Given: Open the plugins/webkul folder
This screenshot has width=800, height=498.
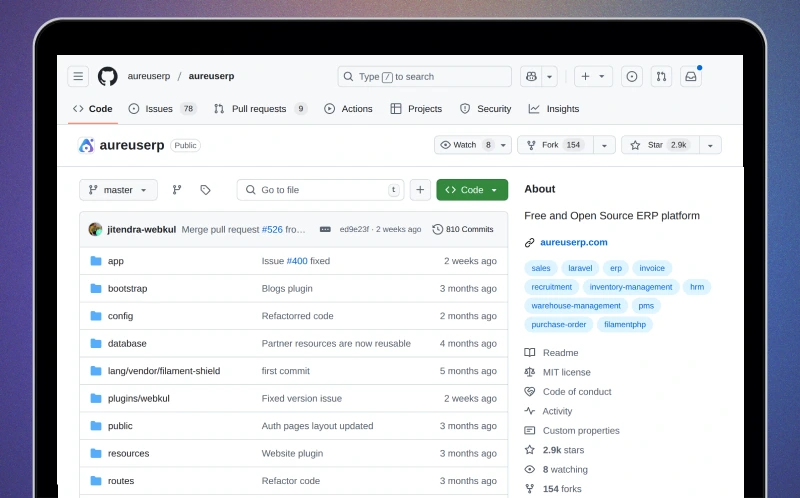Looking at the screenshot, I should [139, 399].
